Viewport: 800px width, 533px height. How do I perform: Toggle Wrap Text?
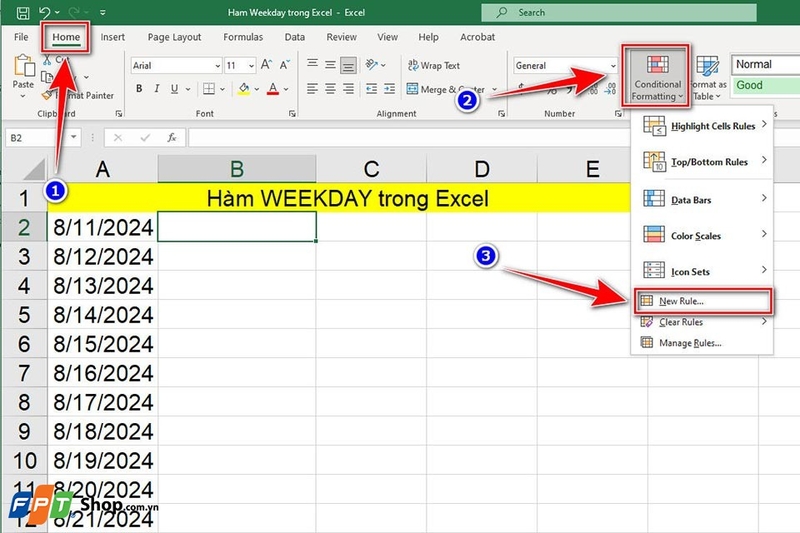pos(434,65)
